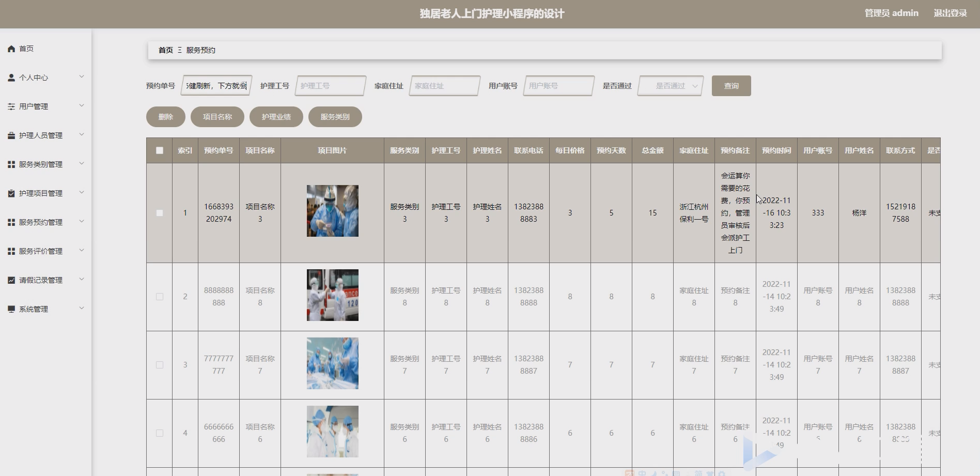The height and width of the screenshot is (476, 980).
Task: Click the 预约时间 column header
Action: (x=776, y=150)
